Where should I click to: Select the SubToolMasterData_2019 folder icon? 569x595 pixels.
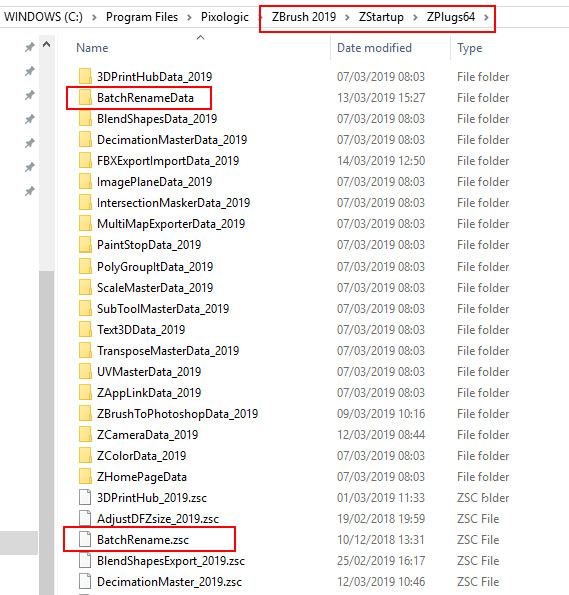click(x=85, y=309)
